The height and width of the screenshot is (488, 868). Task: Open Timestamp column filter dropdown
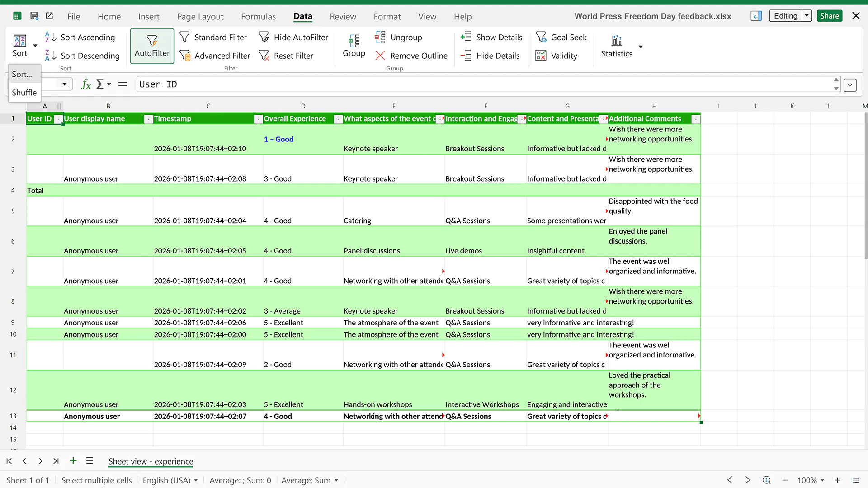(x=258, y=119)
